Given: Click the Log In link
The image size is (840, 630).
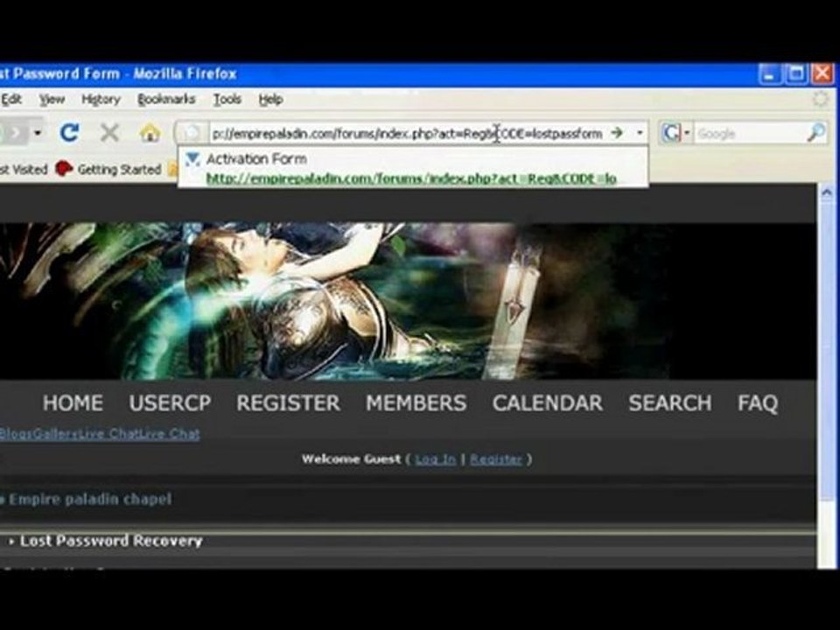Looking at the screenshot, I should coord(435,459).
